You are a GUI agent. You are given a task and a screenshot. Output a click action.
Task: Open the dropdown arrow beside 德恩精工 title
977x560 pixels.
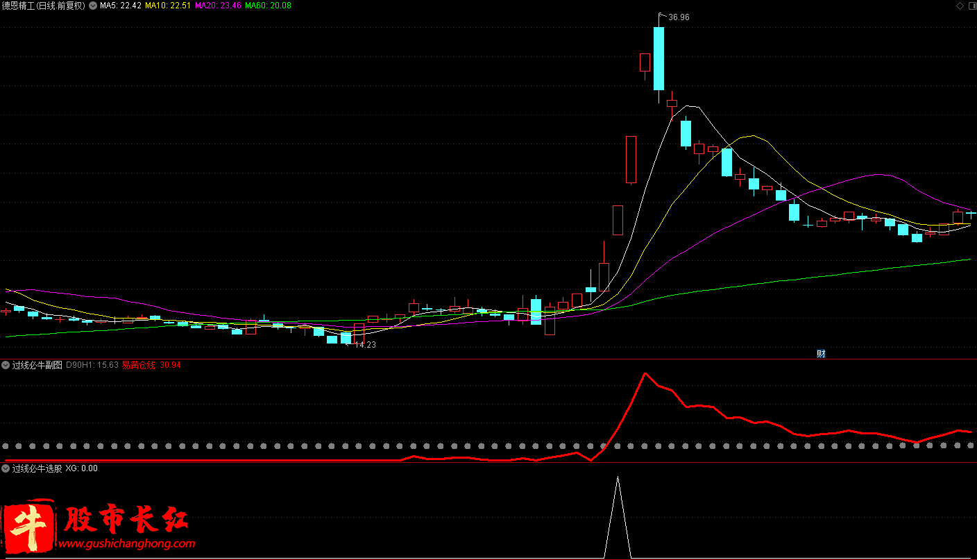[93, 6]
